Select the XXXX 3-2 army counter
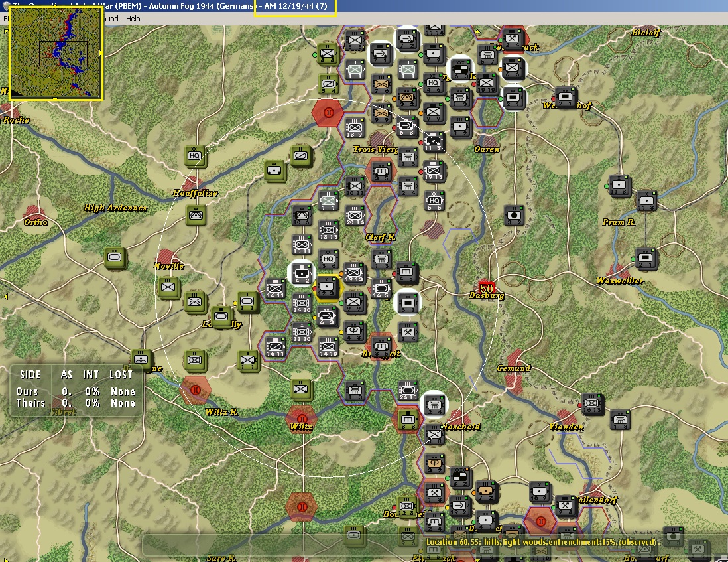This screenshot has width=728, height=562. click(460, 478)
